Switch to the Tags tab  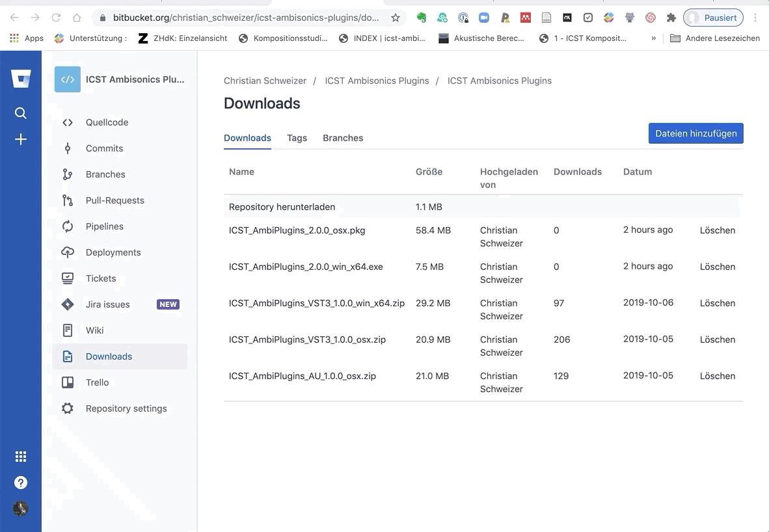pos(297,138)
